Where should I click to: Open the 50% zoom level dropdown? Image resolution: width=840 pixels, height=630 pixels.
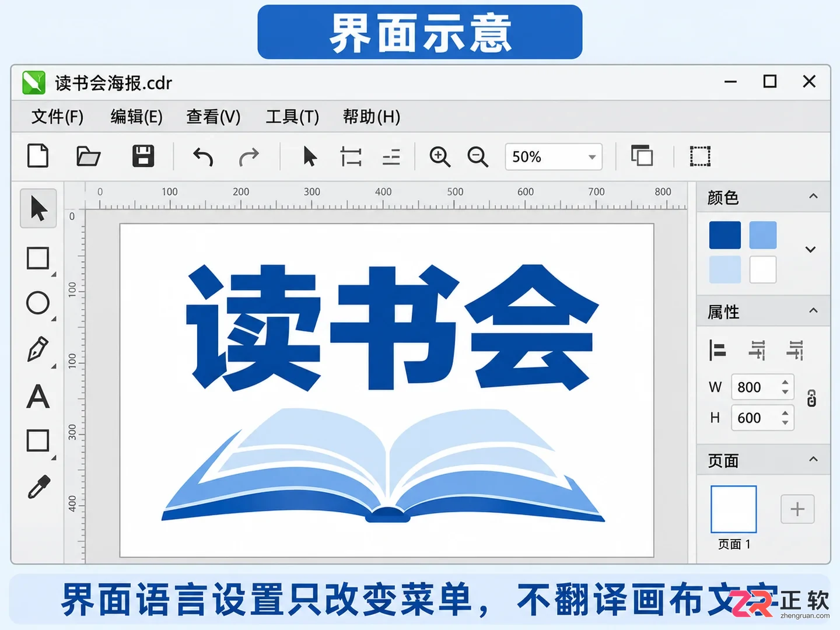point(554,157)
